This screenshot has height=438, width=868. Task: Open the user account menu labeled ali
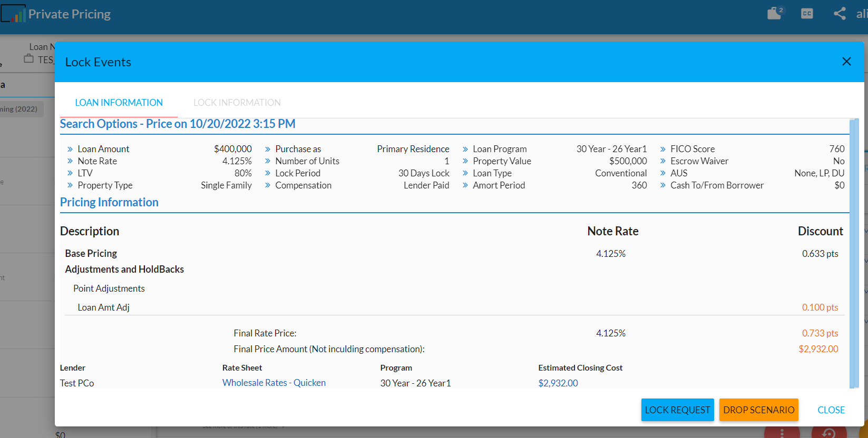861,14
